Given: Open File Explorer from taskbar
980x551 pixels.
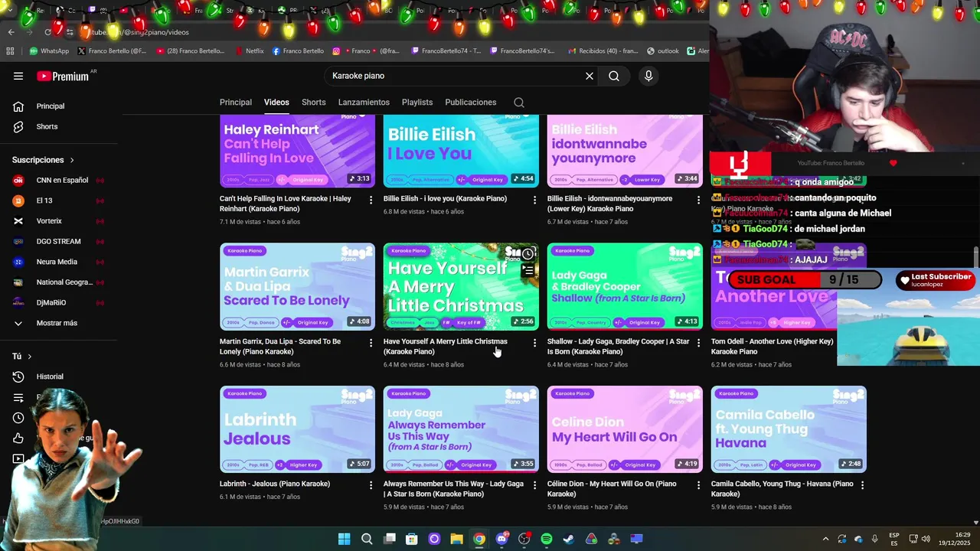Looking at the screenshot, I should point(456,539).
